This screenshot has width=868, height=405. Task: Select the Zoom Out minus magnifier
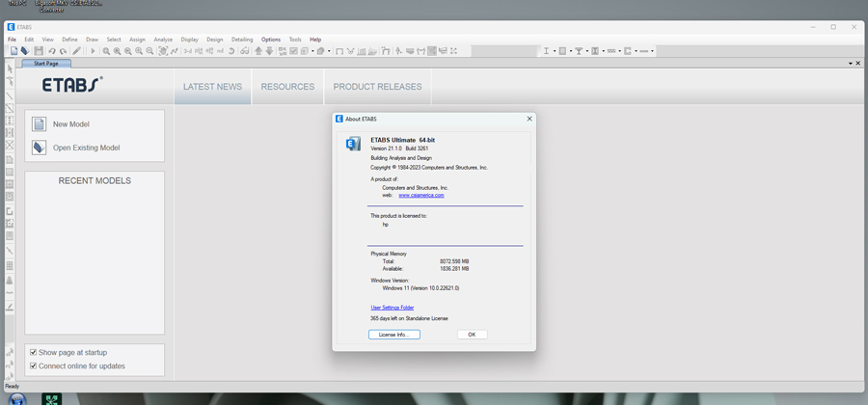tap(149, 51)
